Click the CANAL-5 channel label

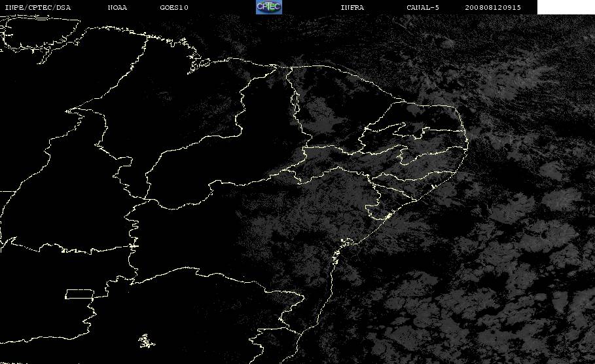click(x=423, y=8)
